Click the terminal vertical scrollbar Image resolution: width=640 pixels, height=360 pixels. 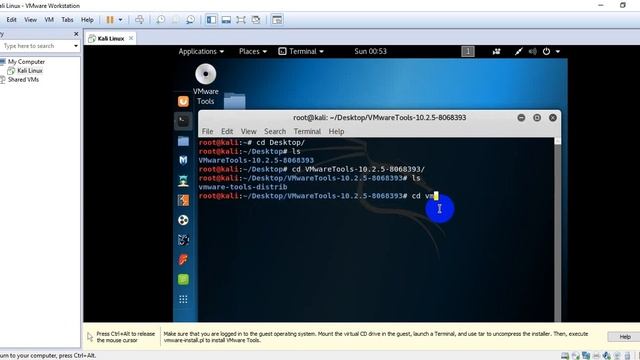coord(558,230)
